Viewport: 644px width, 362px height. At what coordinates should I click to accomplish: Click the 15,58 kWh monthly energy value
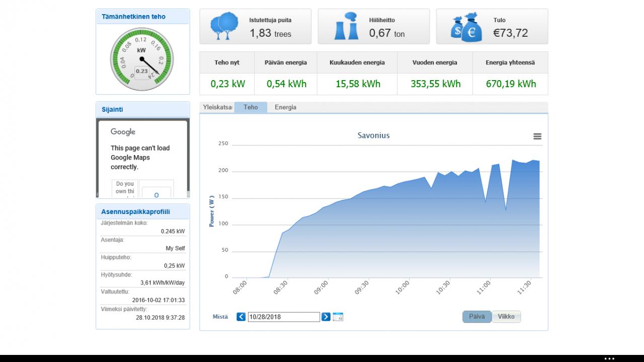(x=358, y=84)
